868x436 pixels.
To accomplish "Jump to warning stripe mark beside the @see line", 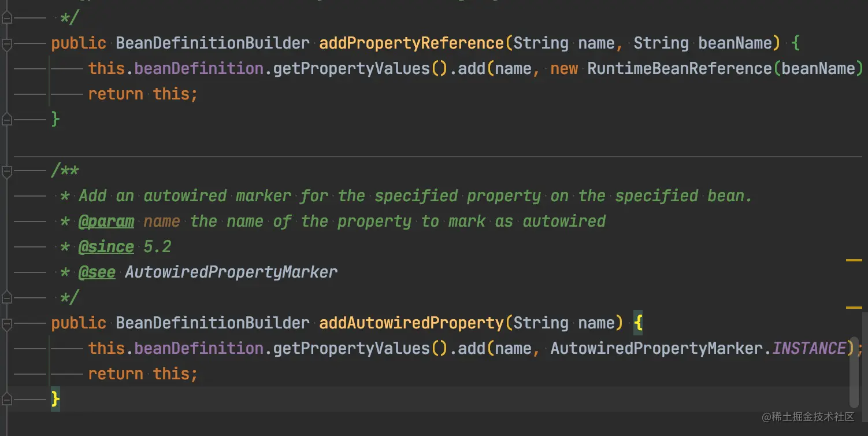I will coord(854,261).
